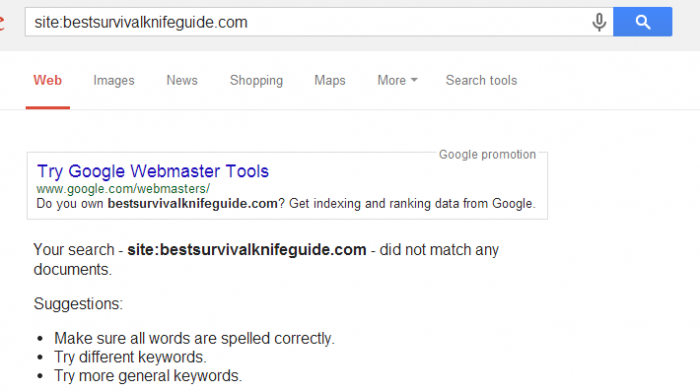Go to the Shopping tab
Viewport: 700px width, 391px height.
point(256,80)
